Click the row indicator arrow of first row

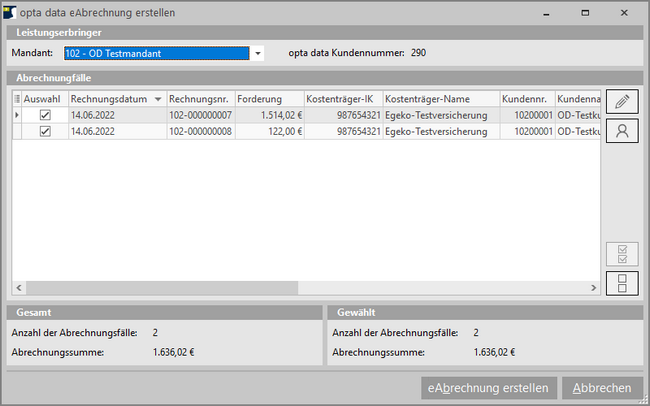[x=16, y=116]
